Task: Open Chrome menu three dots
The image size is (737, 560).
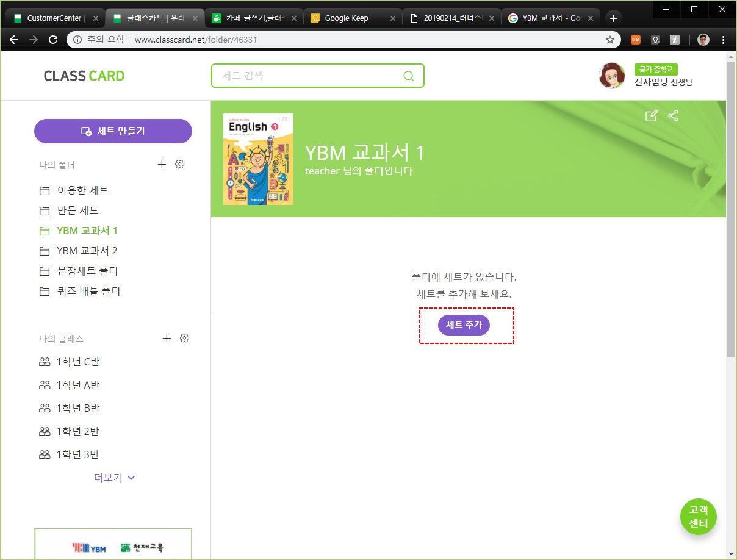Action: click(724, 40)
